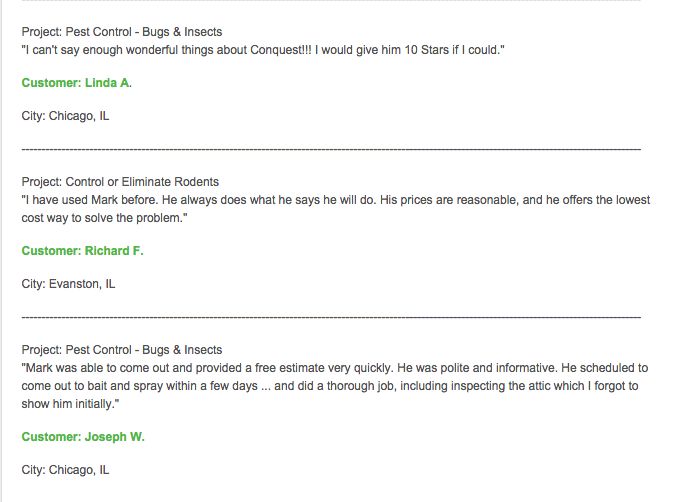Click the Pest Control project line above Joseph's review

point(122,350)
